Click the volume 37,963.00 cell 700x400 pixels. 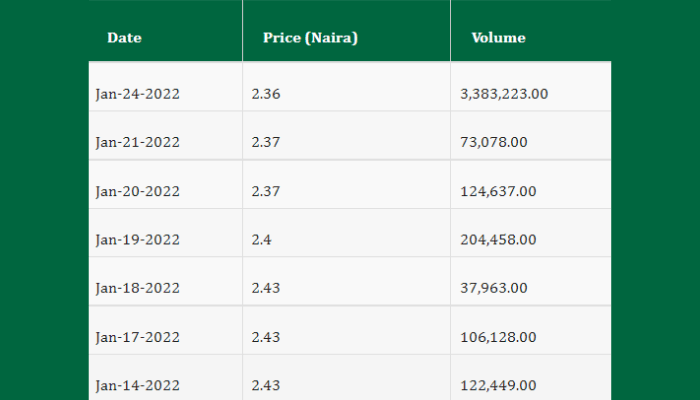(x=493, y=288)
